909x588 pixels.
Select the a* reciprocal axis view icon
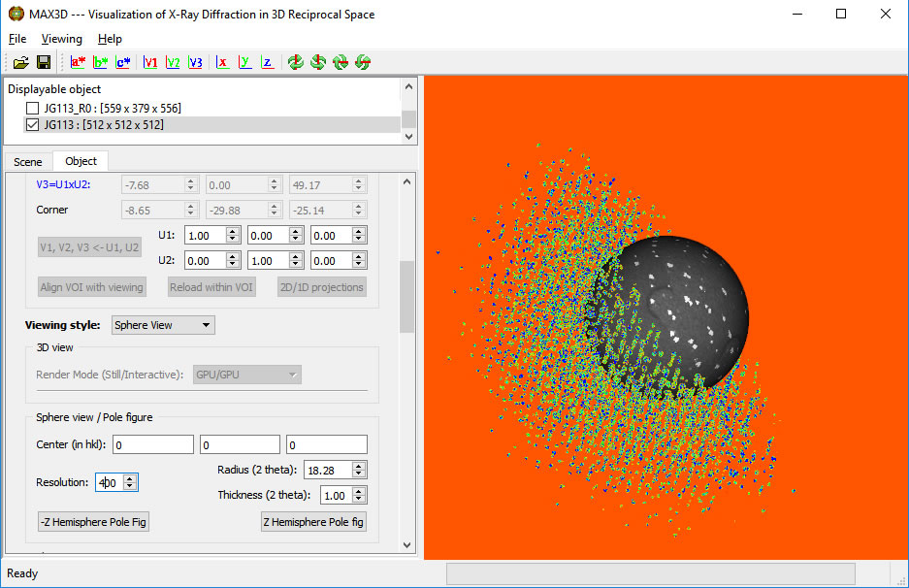pyautogui.click(x=78, y=61)
